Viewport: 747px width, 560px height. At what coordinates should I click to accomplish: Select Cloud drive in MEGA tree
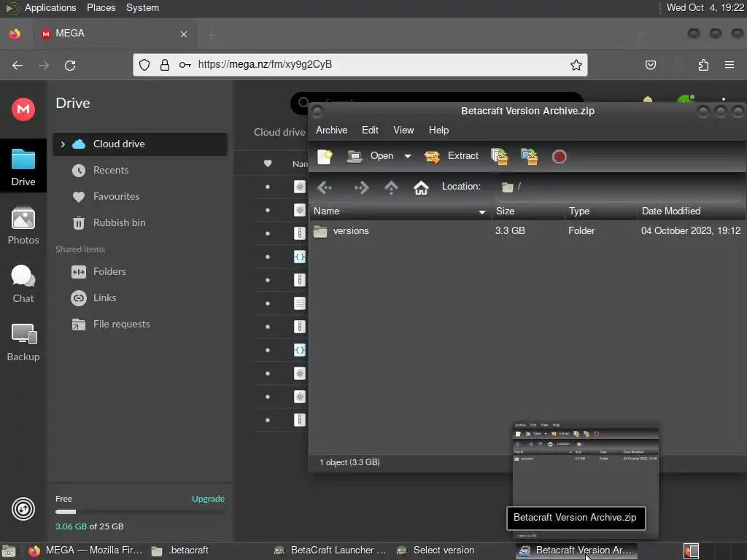pyautogui.click(x=139, y=144)
